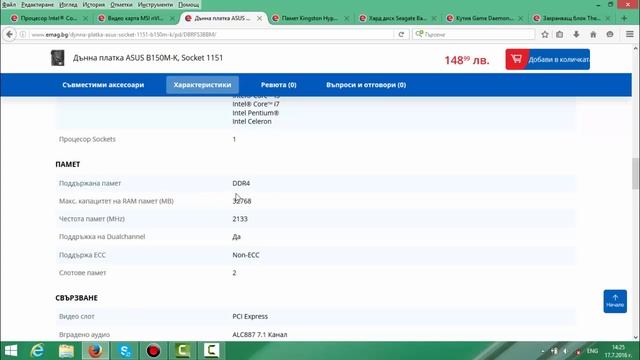Screen dimensions: 640x360
Task: Open the bookmarks list icon
Action: click(560, 35)
